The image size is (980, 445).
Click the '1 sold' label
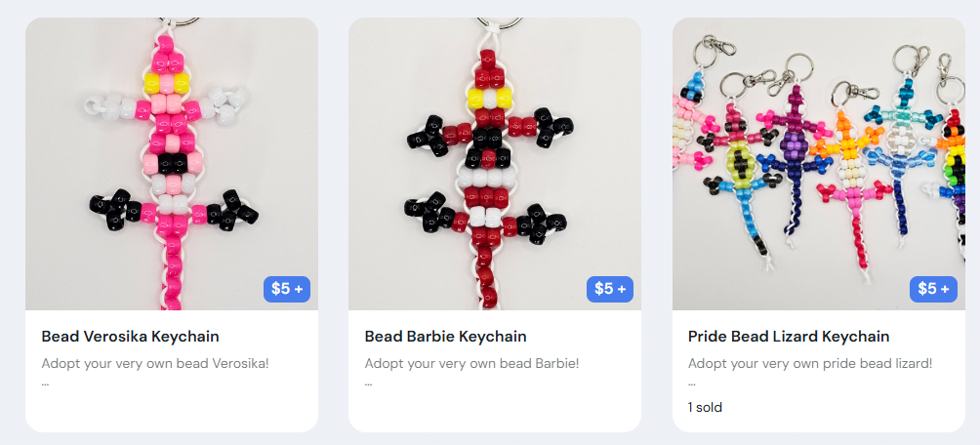pos(705,408)
